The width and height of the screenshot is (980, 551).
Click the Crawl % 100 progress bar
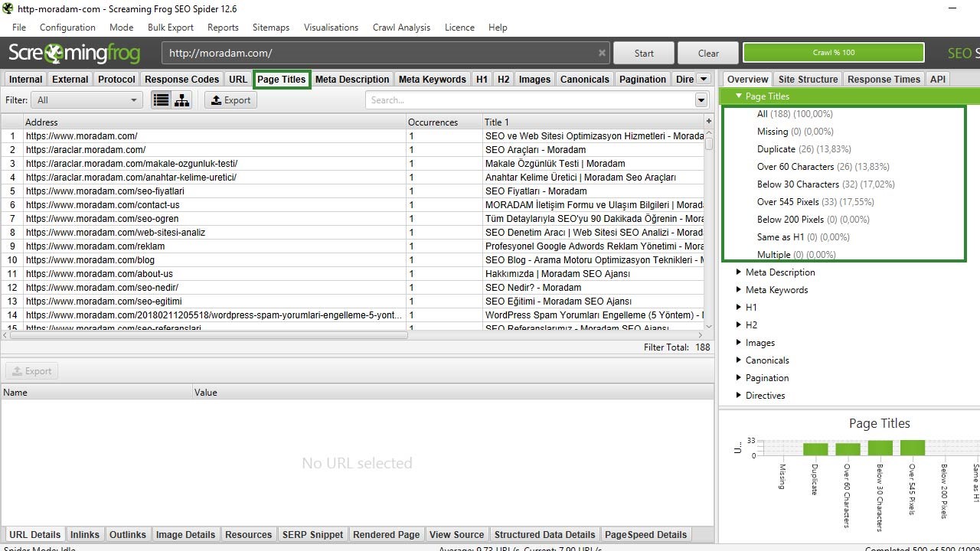point(834,53)
